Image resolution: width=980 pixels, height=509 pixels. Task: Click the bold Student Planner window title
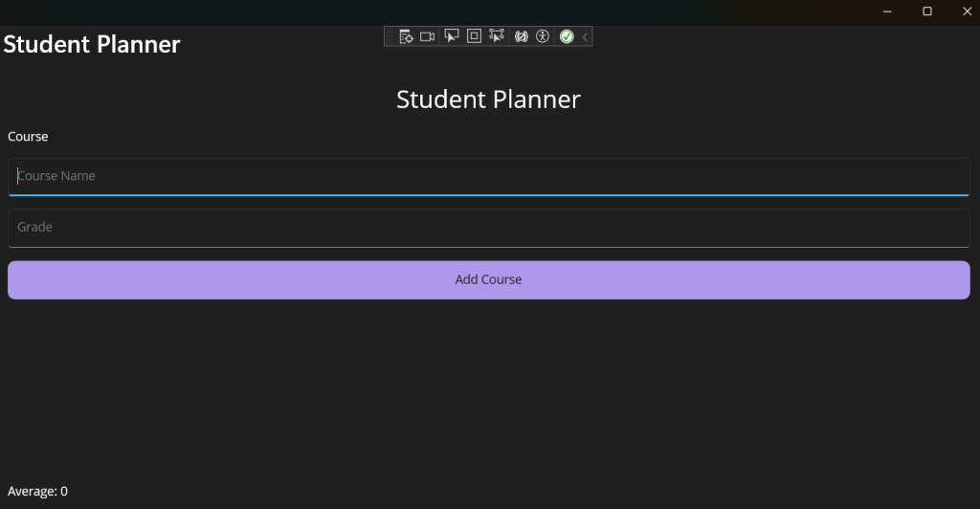(x=92, y=44)
